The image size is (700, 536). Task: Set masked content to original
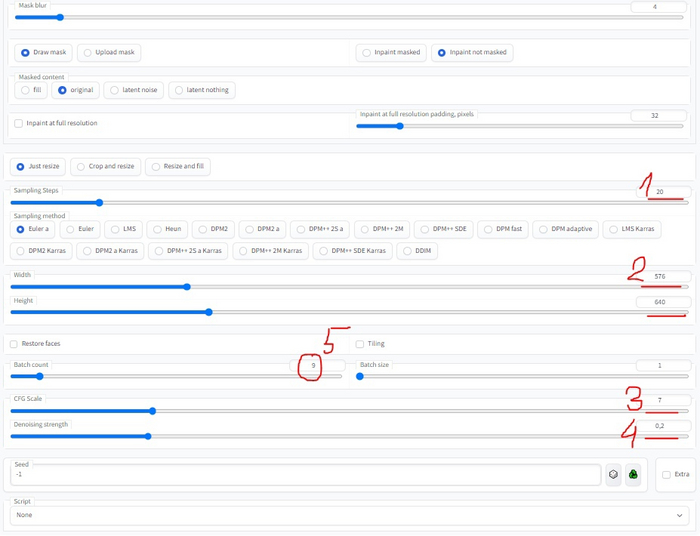point(75,90)
